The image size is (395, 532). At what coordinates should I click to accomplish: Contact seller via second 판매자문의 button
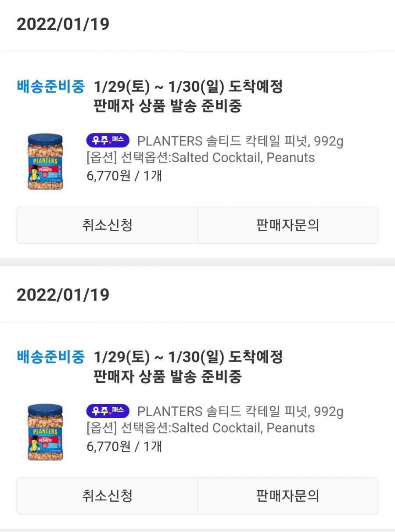coord(288,496)
